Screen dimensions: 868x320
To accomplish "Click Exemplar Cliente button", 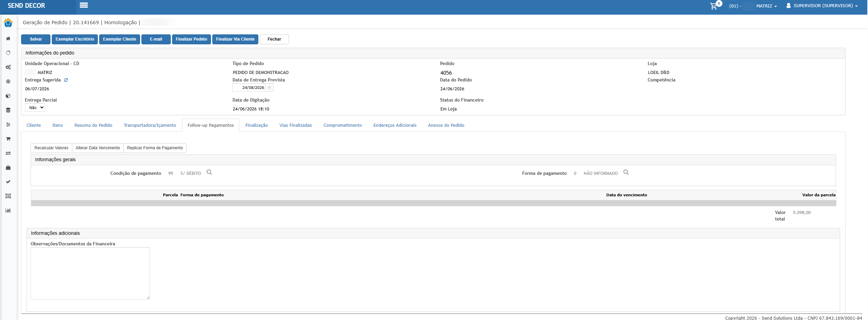I will (x=120, y=39).
